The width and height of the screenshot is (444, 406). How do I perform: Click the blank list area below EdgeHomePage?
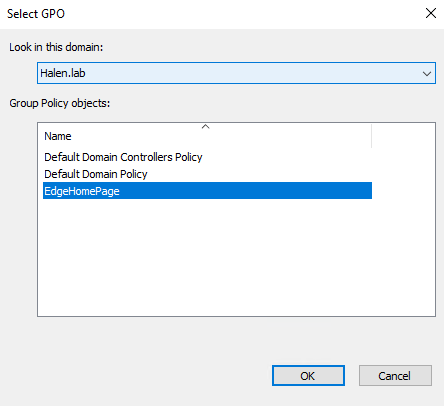point(207,257)
